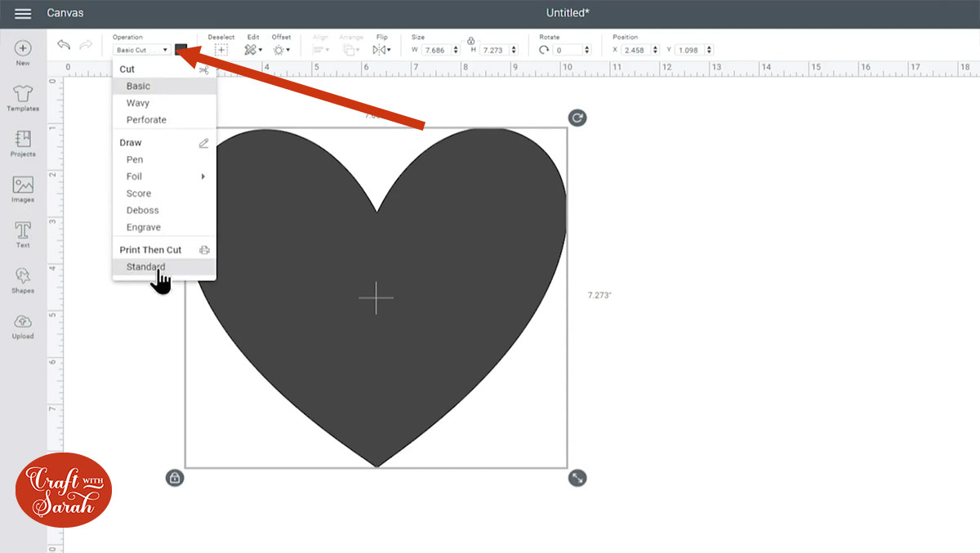
Task: Expand the Foil submenu arrow
Action: [203, 176]
